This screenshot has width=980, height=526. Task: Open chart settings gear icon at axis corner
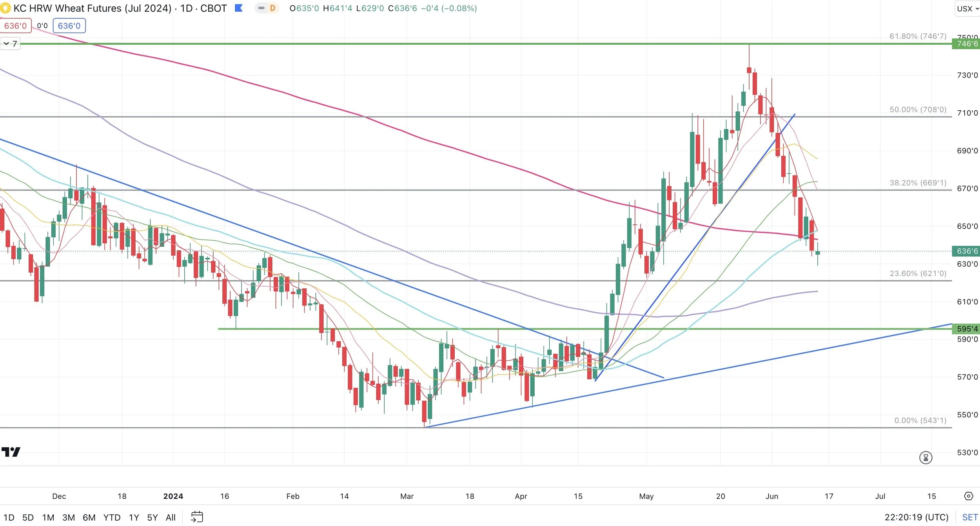point(968,496)
